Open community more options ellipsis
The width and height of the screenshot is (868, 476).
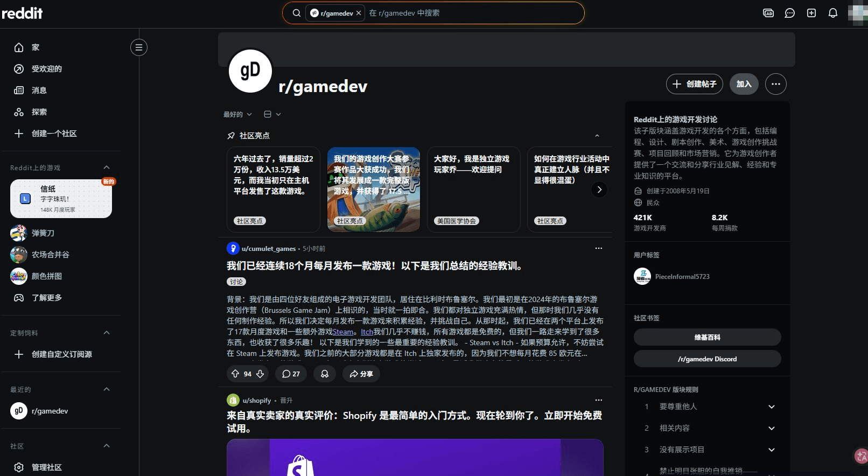[x=776, y=84]
